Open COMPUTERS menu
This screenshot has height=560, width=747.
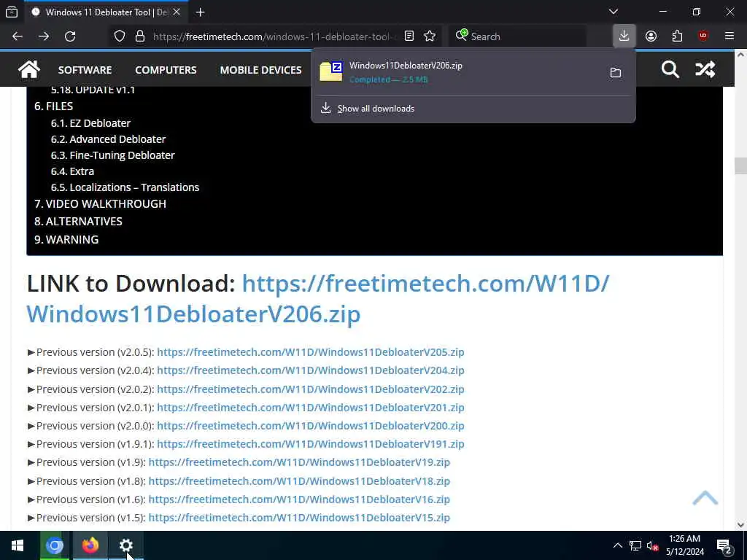click(166, 70)
